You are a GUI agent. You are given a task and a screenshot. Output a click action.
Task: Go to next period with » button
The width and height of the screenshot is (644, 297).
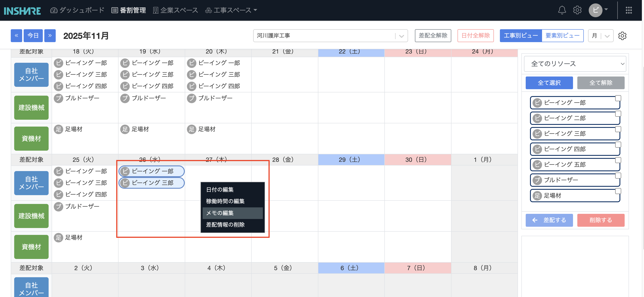point(50,36)
